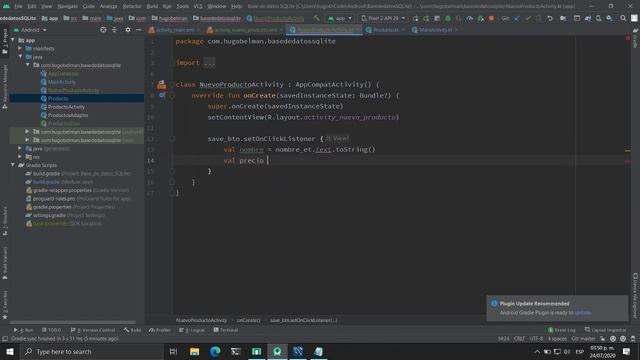The height and width of the screenshot is (360, 640).
Task: Open Project panel settings gear
Action: pyautogui.click(x=128, y=30)
